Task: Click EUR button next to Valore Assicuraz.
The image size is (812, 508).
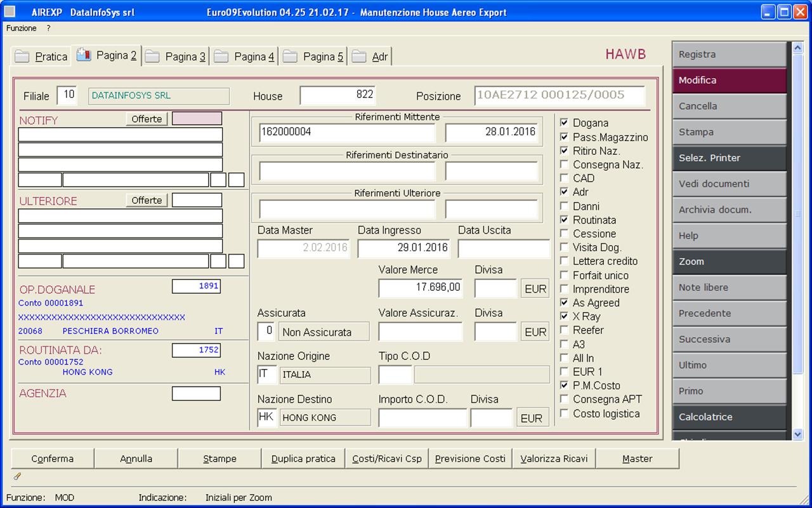Action: (535, 332)
